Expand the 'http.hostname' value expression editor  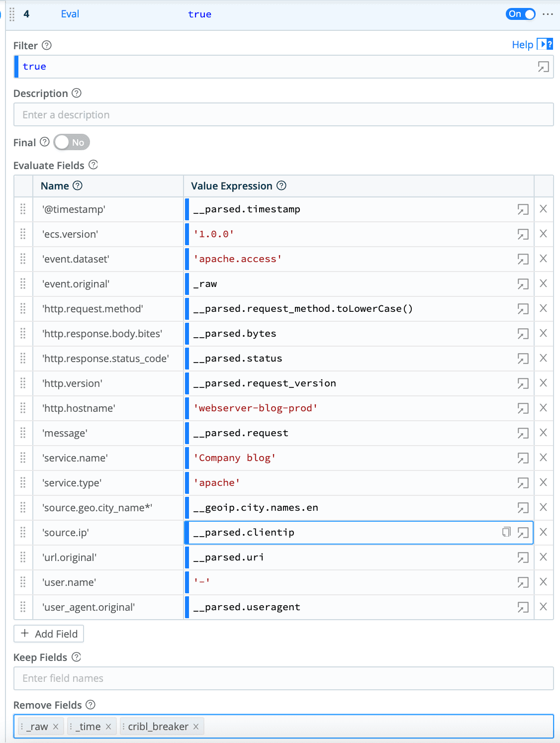coord(523,408)
